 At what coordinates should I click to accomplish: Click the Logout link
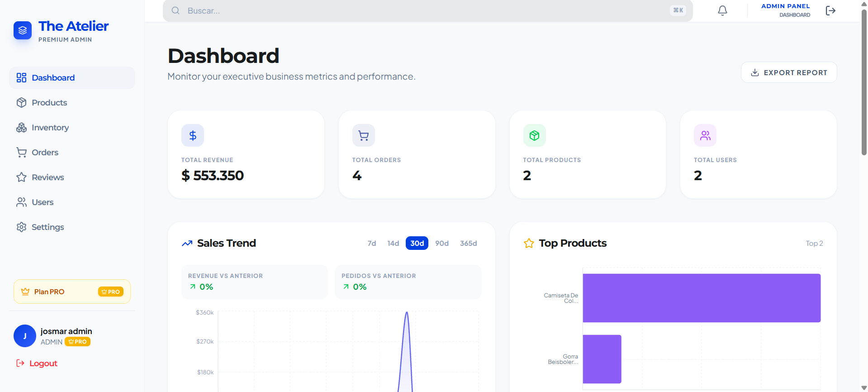pyautogui.click(x=43, y=363)
